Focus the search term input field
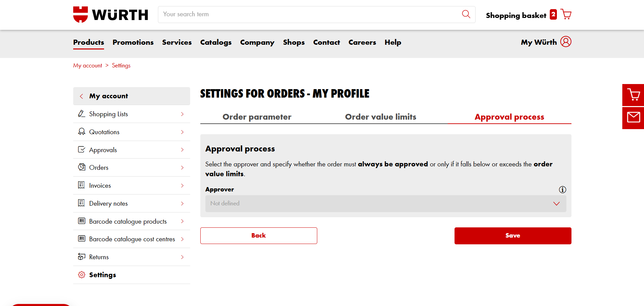644x306 pixels. pyautogui.click(x=308, y=15)
